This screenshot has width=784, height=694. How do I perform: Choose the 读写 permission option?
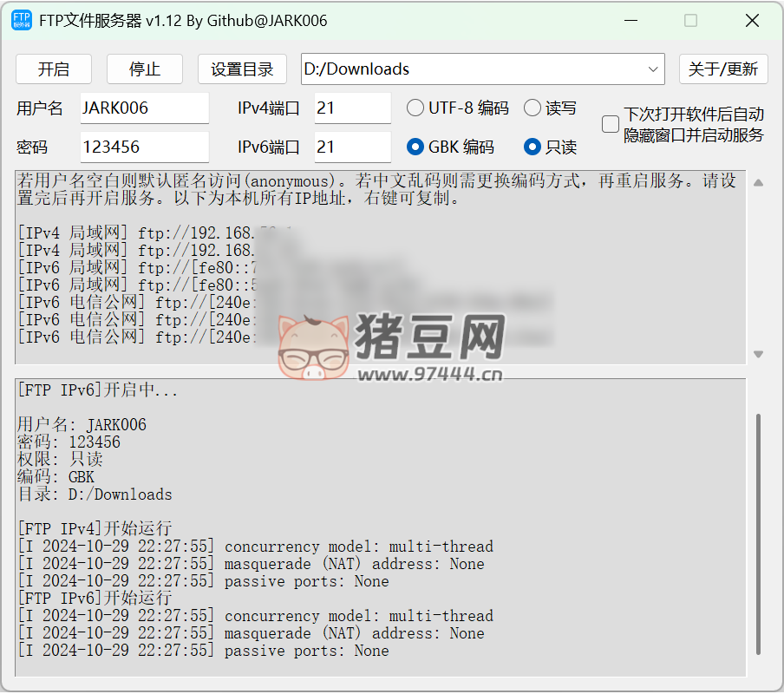(x=532, y=108)
